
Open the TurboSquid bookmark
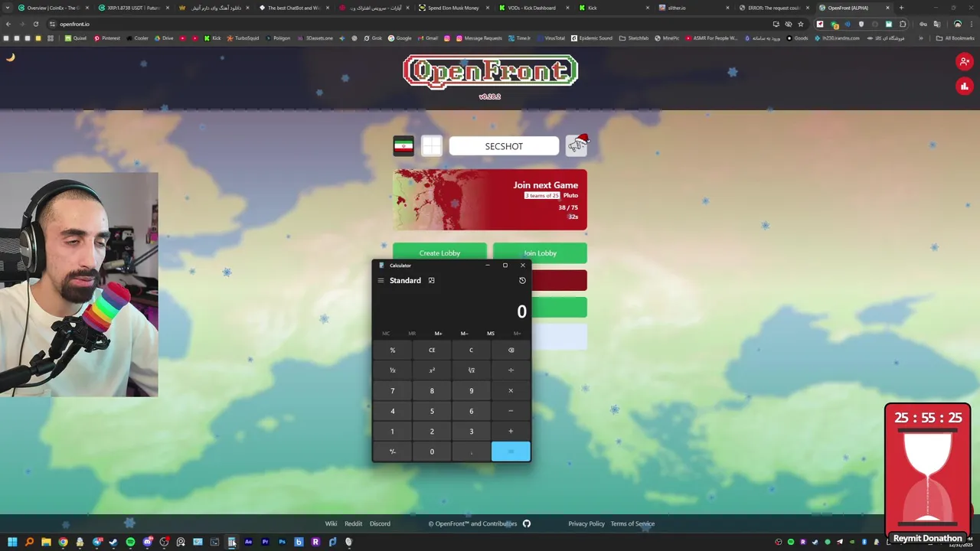pos(243,38)
